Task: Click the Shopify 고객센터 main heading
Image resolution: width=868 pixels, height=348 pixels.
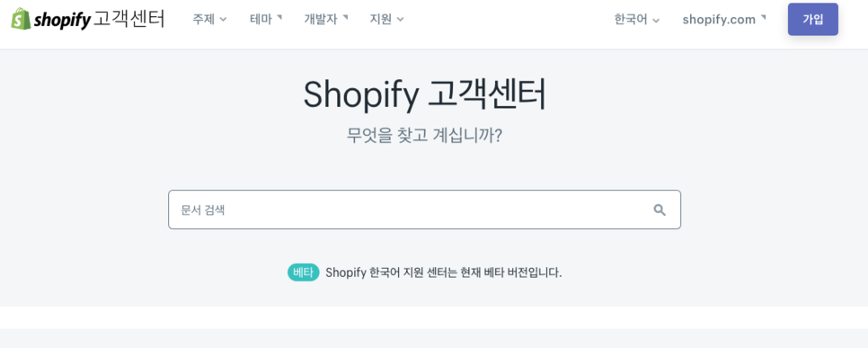Action: click(x=425, y=94)
